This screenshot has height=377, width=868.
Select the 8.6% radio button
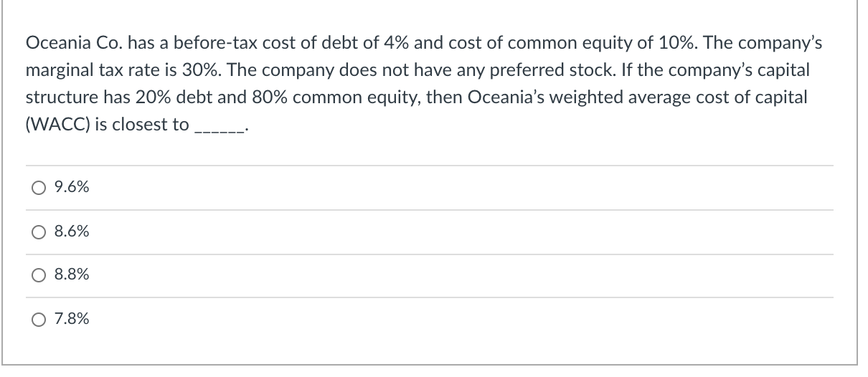click(37, 232)
